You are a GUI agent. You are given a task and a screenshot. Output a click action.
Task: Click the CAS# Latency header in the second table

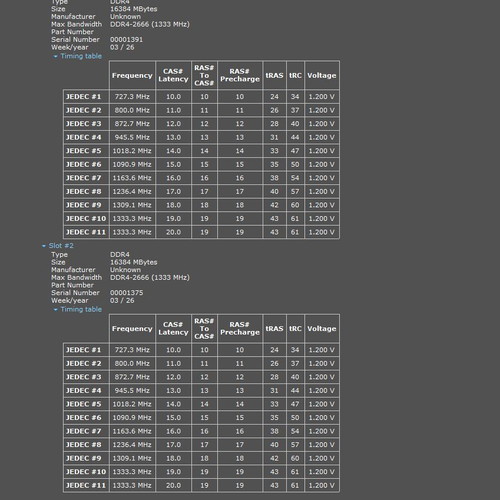(173, 329)
